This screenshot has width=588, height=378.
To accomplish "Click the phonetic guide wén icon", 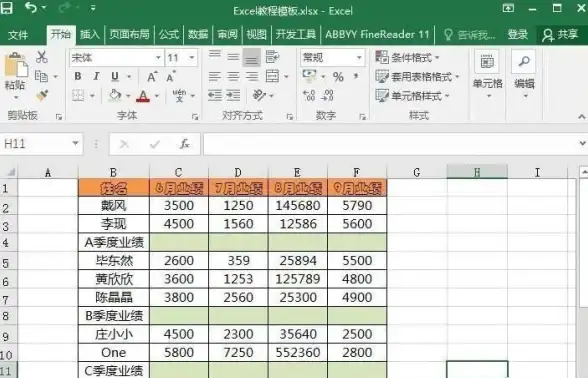I will tap(179, 95).
